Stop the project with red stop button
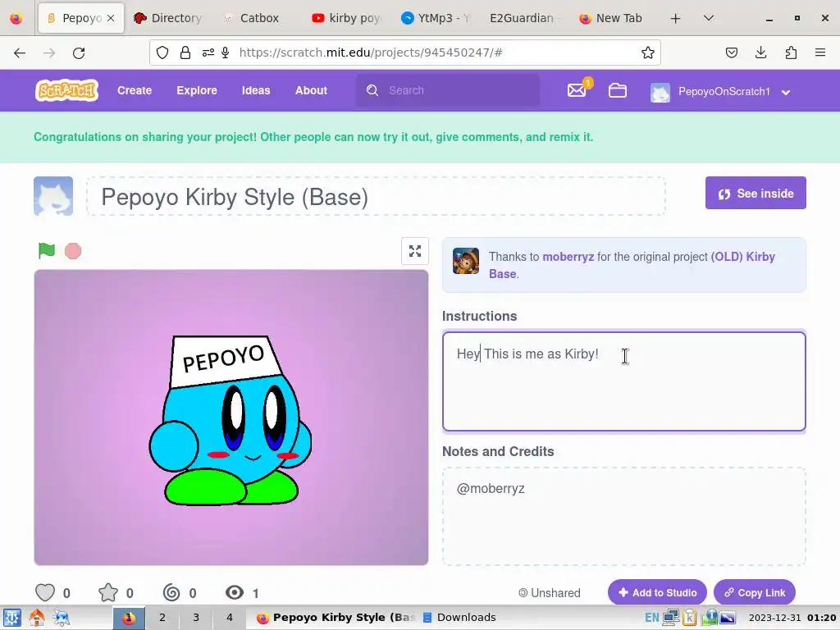The height and width of the screenshot is (630, 840). coord(73,251)
